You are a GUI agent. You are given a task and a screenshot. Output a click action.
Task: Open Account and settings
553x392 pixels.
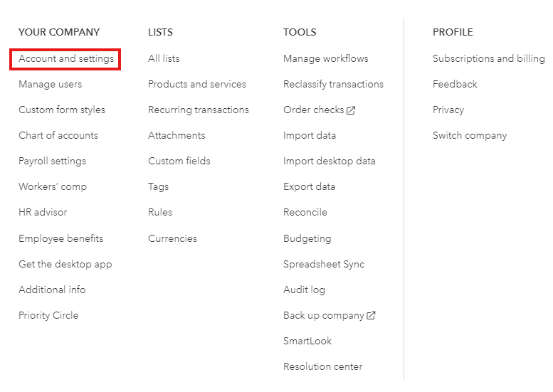[x=66, y=59]
